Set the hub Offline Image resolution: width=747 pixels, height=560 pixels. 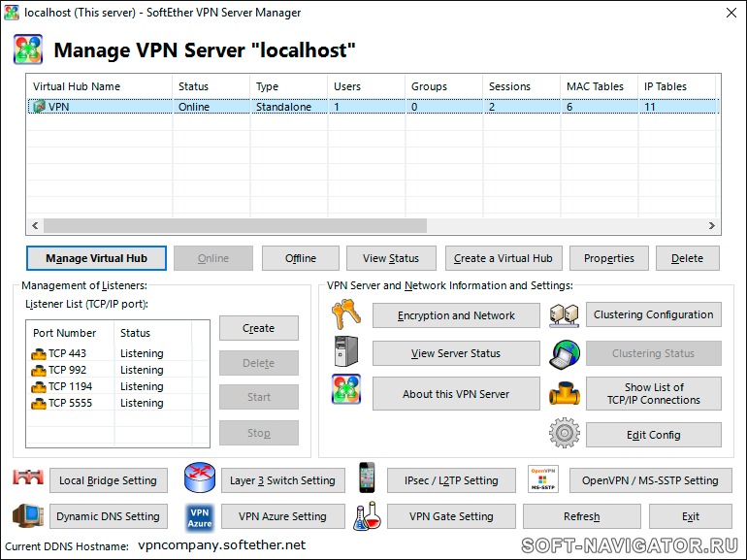(x=301, y=258)
